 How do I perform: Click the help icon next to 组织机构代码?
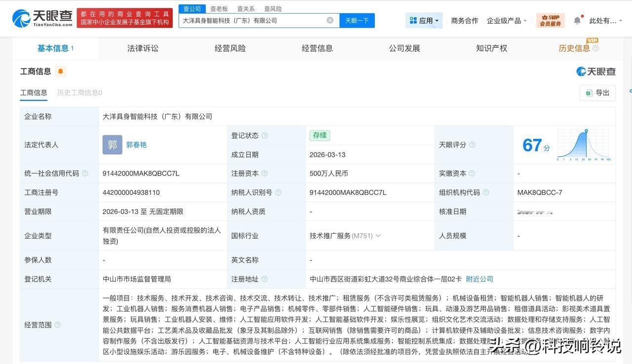486,192
